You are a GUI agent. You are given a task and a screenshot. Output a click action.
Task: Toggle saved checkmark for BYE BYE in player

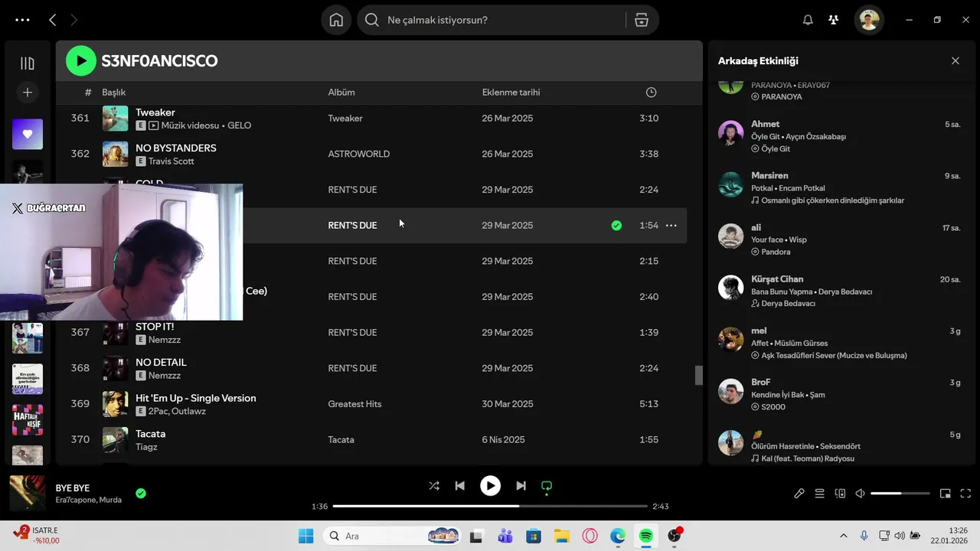click(141, 494)
